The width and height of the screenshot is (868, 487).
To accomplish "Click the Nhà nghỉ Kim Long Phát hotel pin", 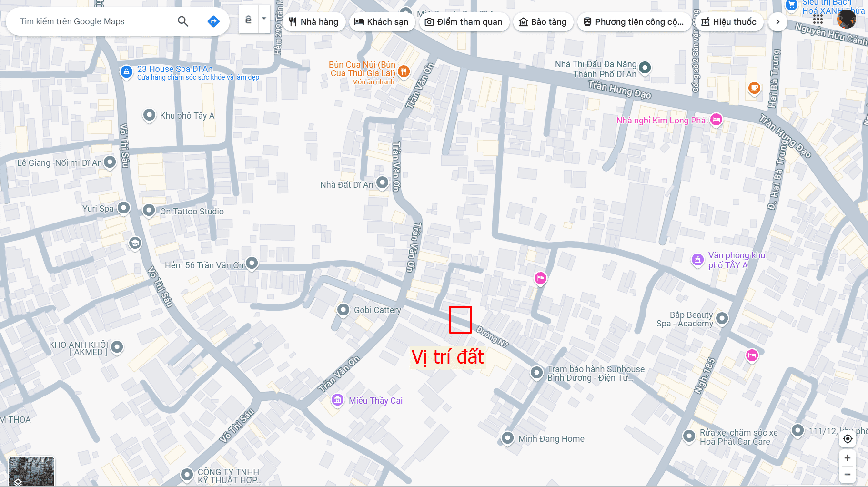I will pyautogui.click(x=717, y=120).
